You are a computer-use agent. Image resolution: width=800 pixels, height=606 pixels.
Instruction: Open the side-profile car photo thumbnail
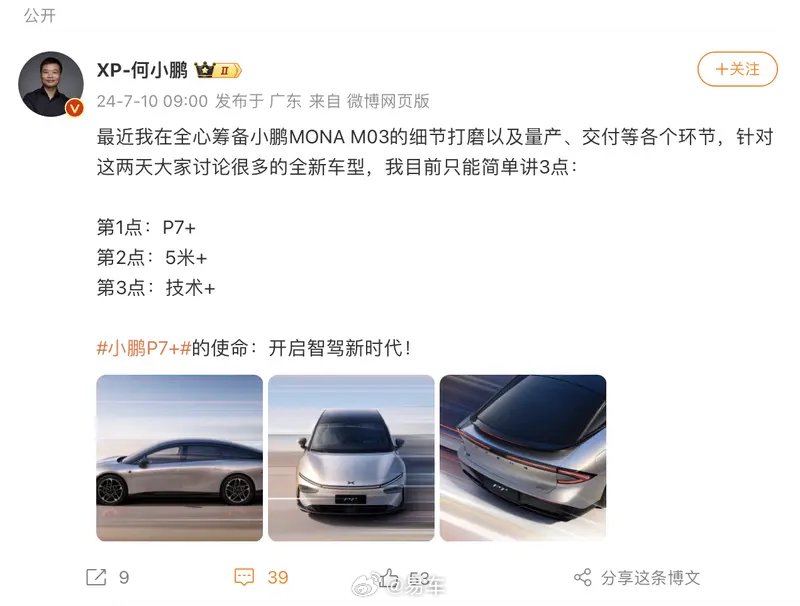179,458
